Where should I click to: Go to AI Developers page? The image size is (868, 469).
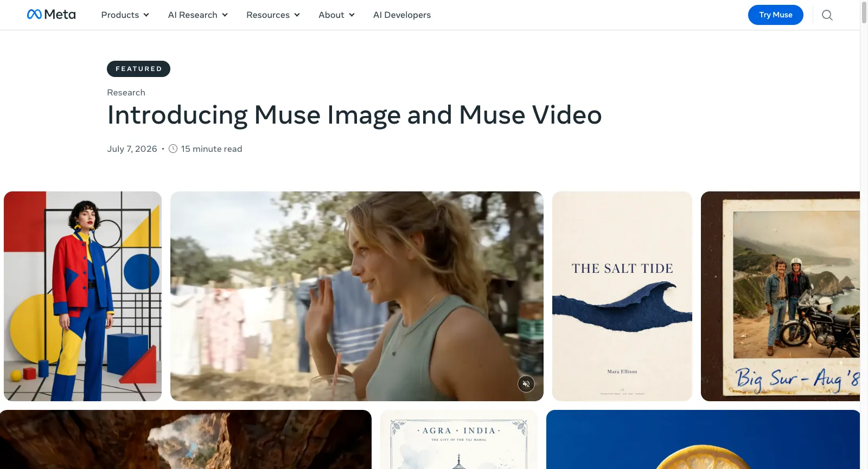(402, 15)
